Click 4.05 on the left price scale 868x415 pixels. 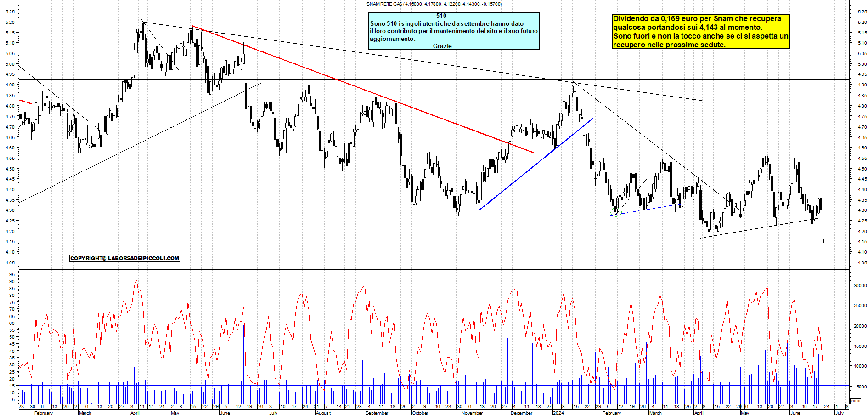coord(11,262)
